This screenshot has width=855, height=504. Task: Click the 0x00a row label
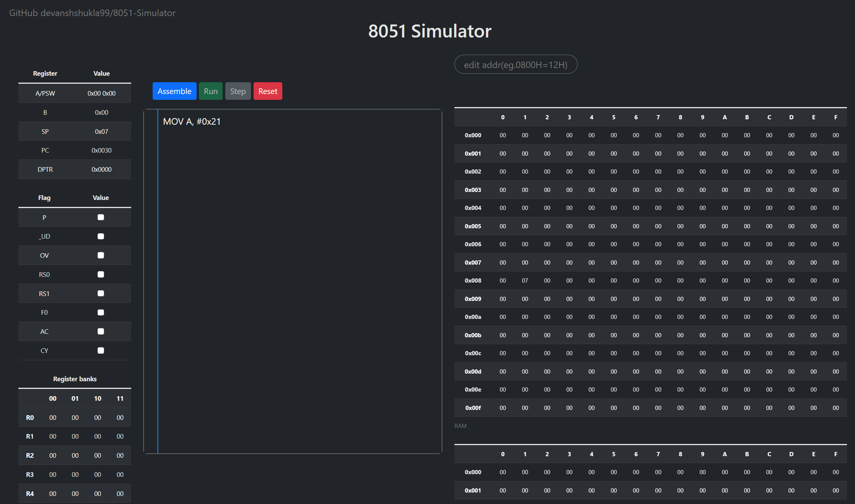(x=473, y=317)
